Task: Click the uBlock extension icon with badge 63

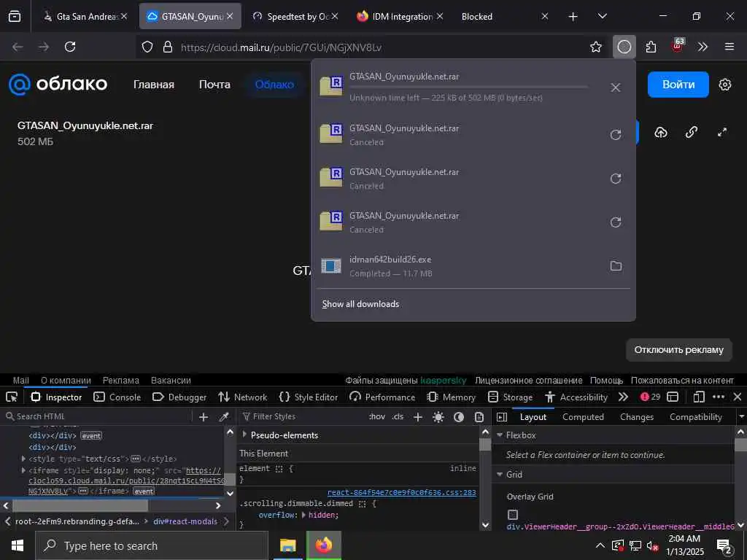Action: click(678, 46)
